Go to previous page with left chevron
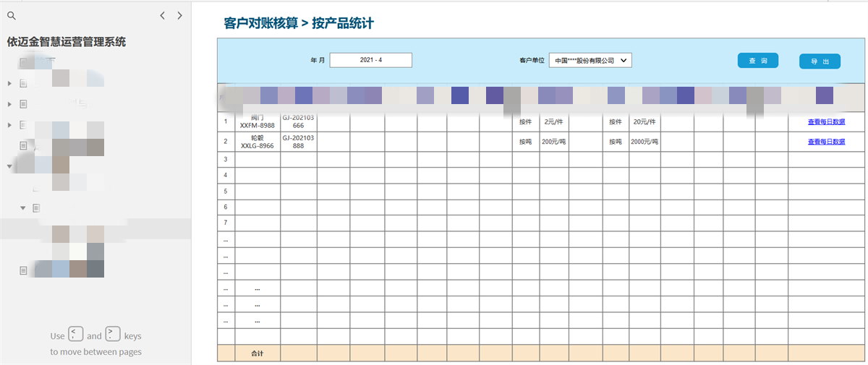The width and height of the screenshot is (868, 365). click(163, 15)
